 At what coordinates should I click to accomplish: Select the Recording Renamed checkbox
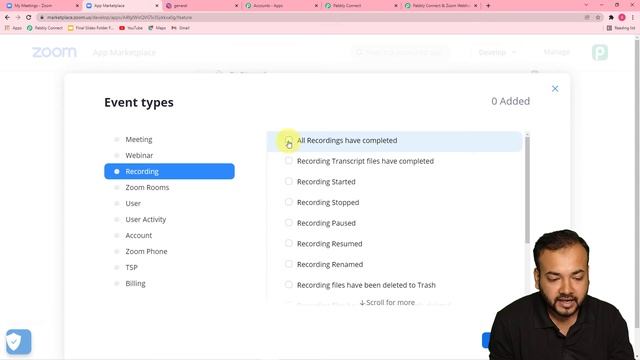[x=289, y=264]
